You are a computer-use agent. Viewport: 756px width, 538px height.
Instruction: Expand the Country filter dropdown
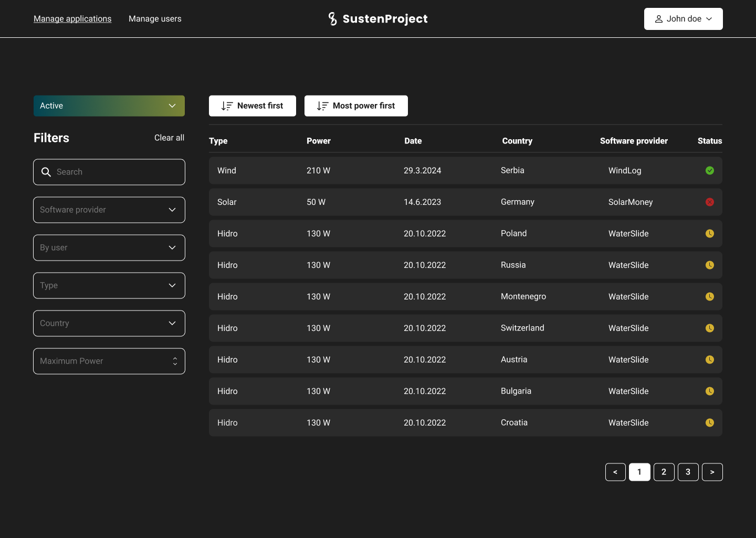point(109,324)
